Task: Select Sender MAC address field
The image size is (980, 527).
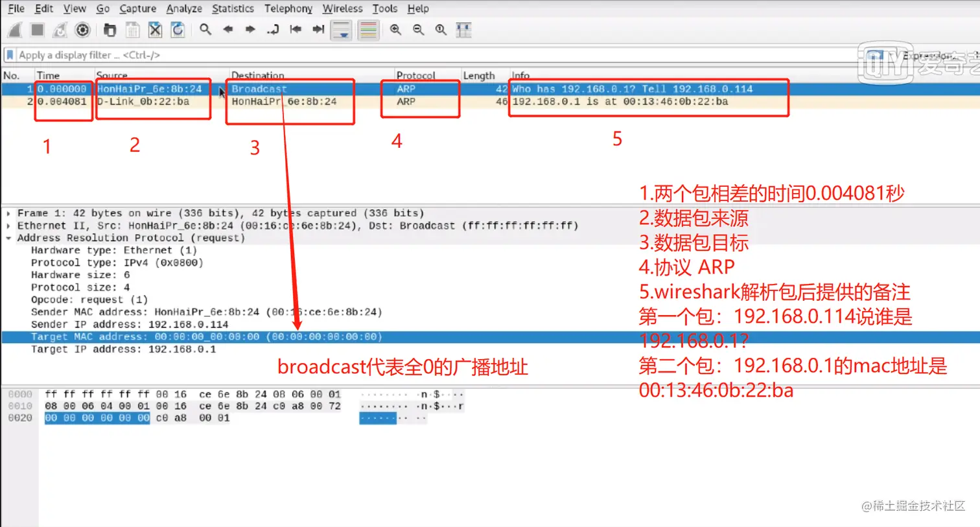Action: pos(207,312)
